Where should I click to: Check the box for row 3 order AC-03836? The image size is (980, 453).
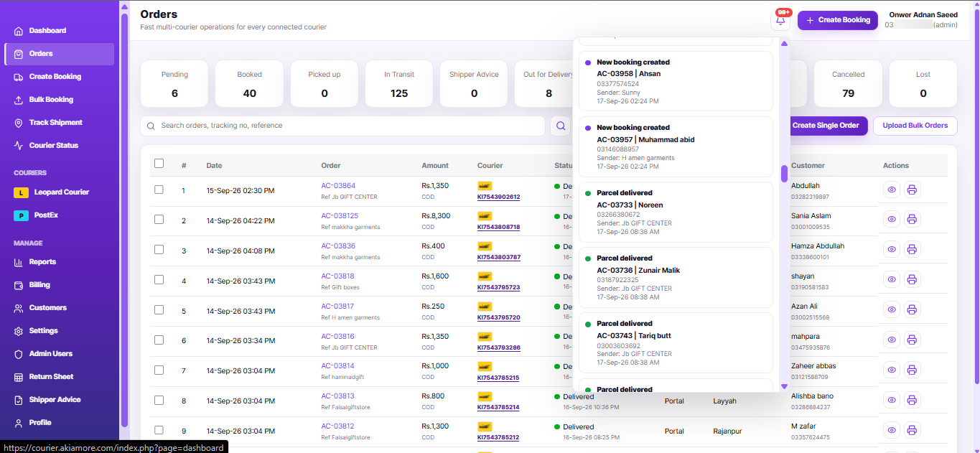159,250
